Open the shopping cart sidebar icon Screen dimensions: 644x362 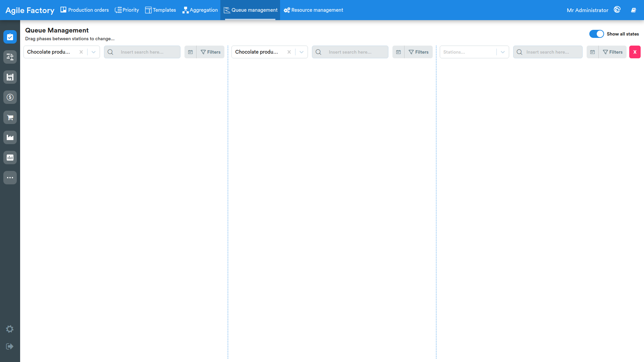[x=10, y=117]
